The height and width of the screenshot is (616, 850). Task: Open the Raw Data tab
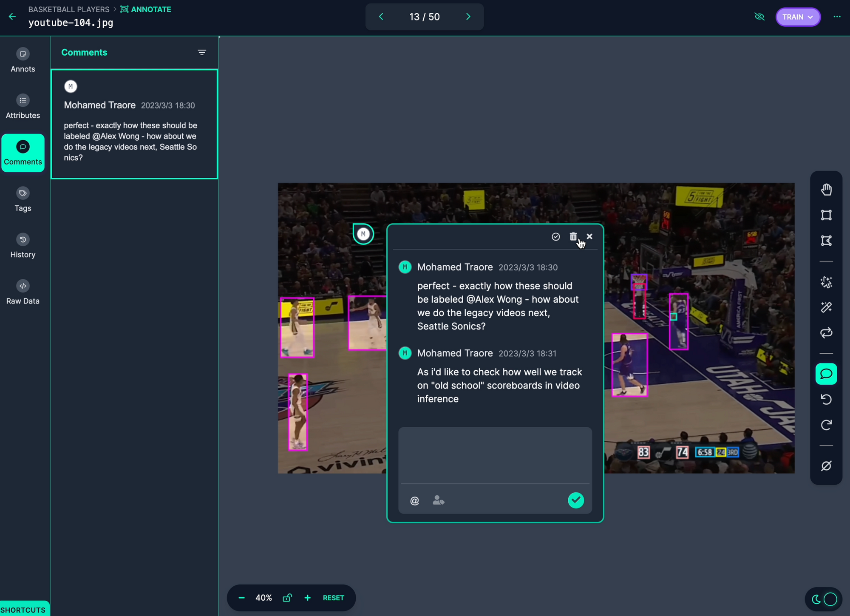pos(23,292)
